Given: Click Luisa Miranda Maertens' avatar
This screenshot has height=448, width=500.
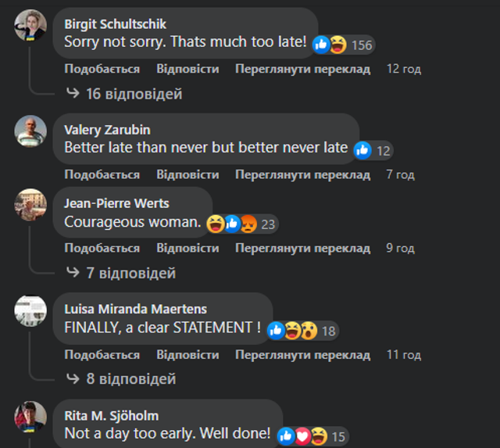Looking at the screenshot, I should 30,310.
